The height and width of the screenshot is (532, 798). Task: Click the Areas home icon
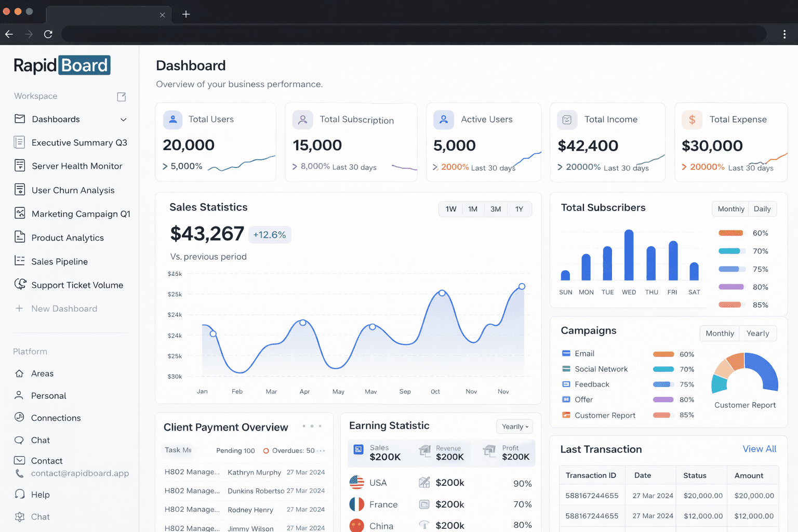(x=19, y=374)
